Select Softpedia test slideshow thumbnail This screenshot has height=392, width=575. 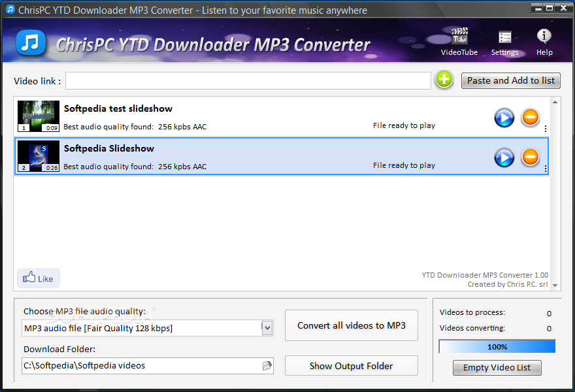pos(39,116)
